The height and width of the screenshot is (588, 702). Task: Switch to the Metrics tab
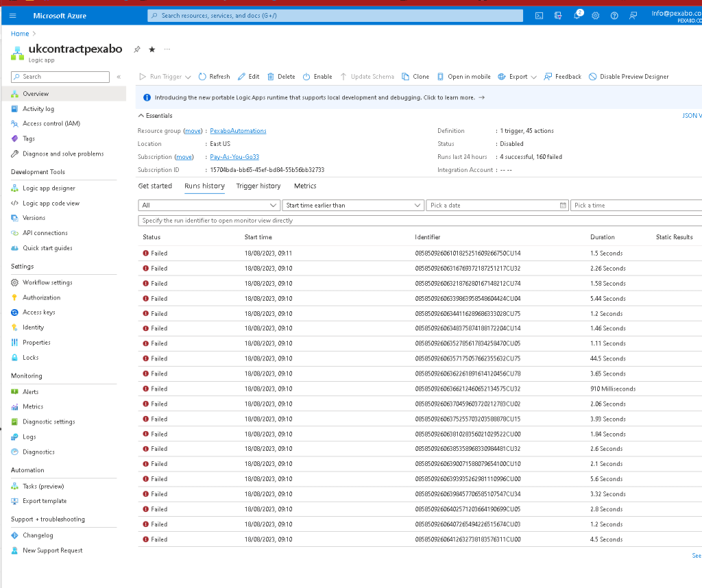coord(305,186)
